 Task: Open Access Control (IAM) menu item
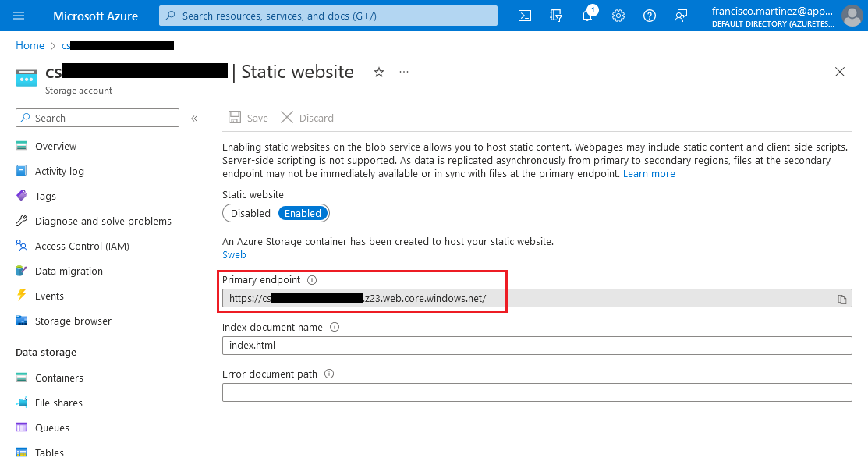(x=82, y=246)
